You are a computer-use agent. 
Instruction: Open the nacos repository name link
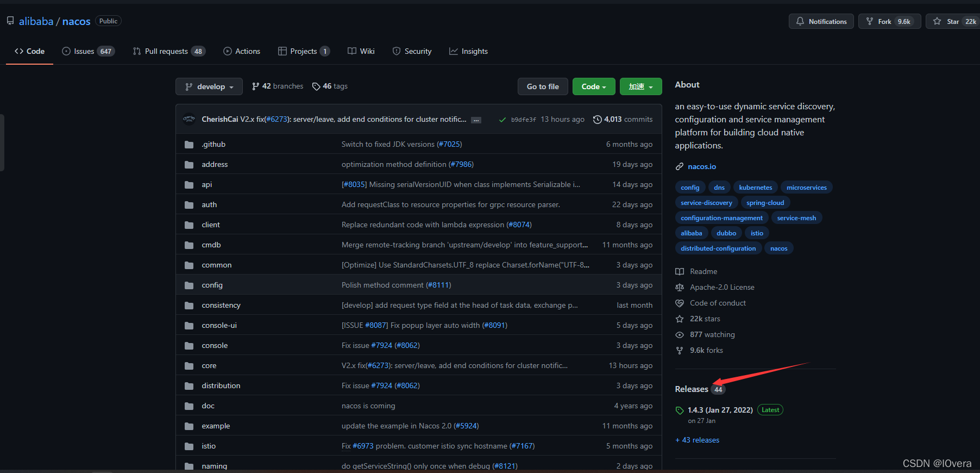(x=76, y=21)
